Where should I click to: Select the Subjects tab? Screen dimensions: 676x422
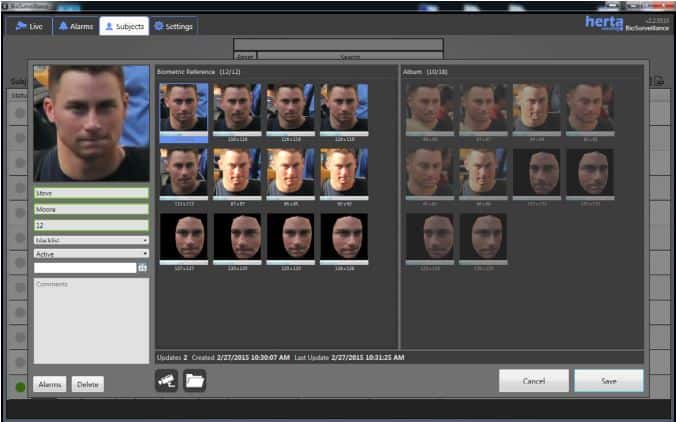(124, 26)
